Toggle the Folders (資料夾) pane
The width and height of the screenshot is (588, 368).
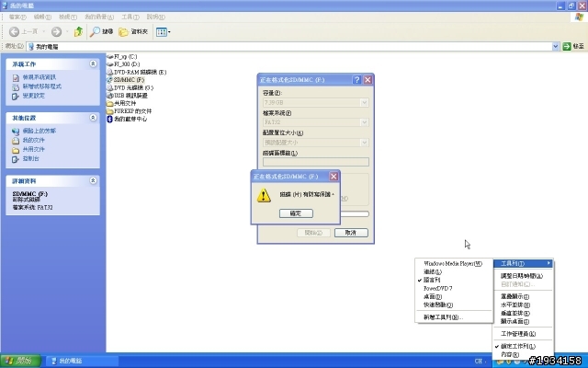click(133, 32)
